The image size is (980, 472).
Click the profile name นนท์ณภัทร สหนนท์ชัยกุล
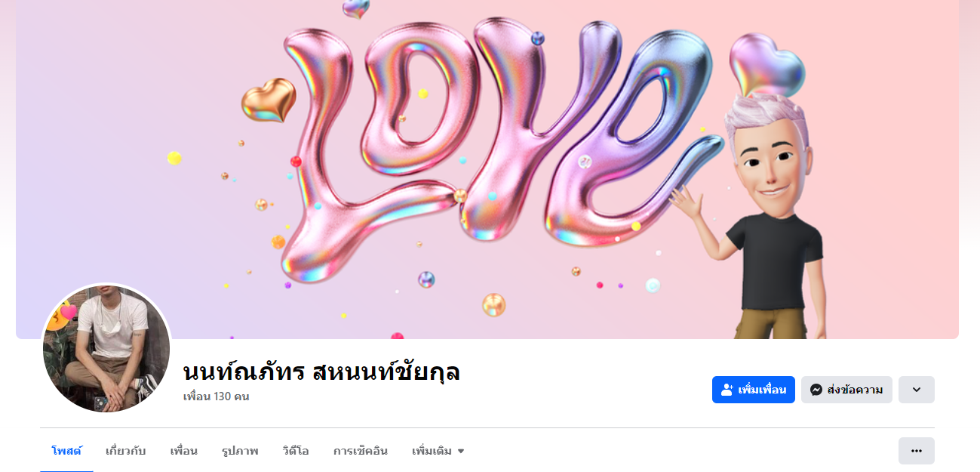[x=321, y=372]
